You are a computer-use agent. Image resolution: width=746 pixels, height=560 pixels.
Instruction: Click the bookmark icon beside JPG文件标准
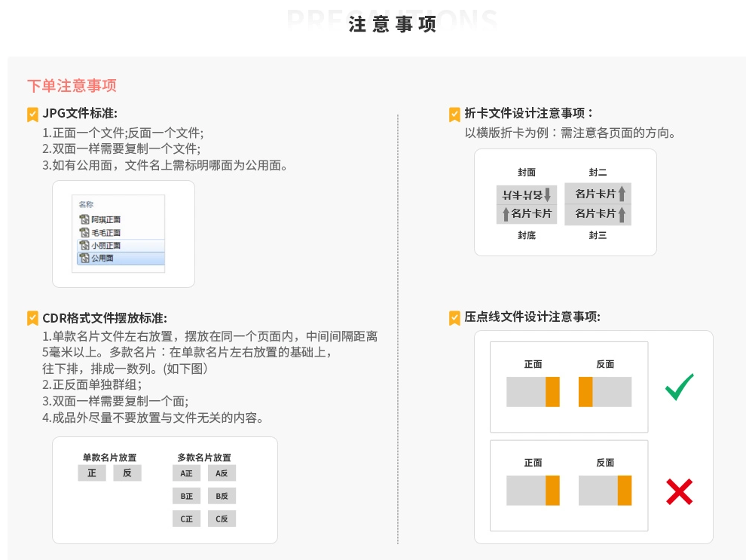point(32,115)
